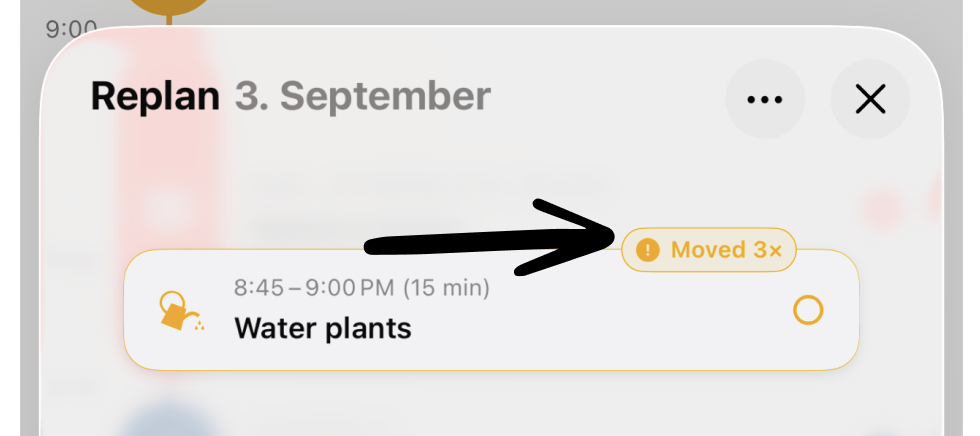Mark Water plants as completed
980x436 pixels.
(808, 310)
